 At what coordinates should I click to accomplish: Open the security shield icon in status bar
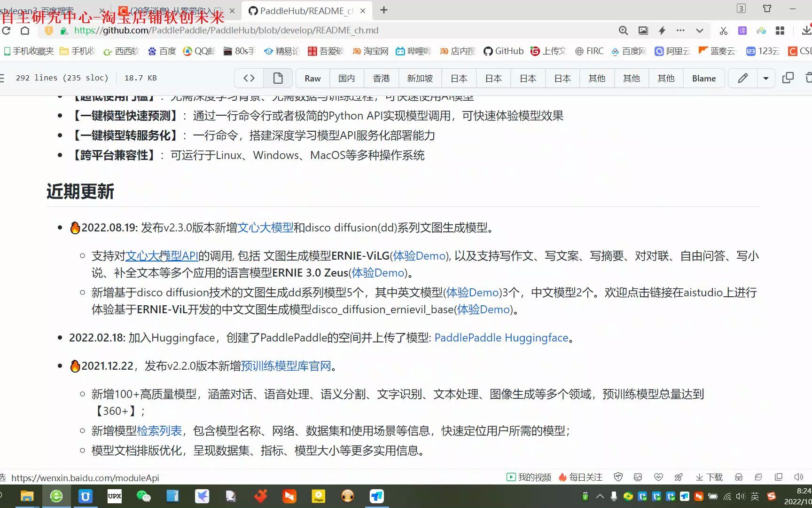point(618,477)
